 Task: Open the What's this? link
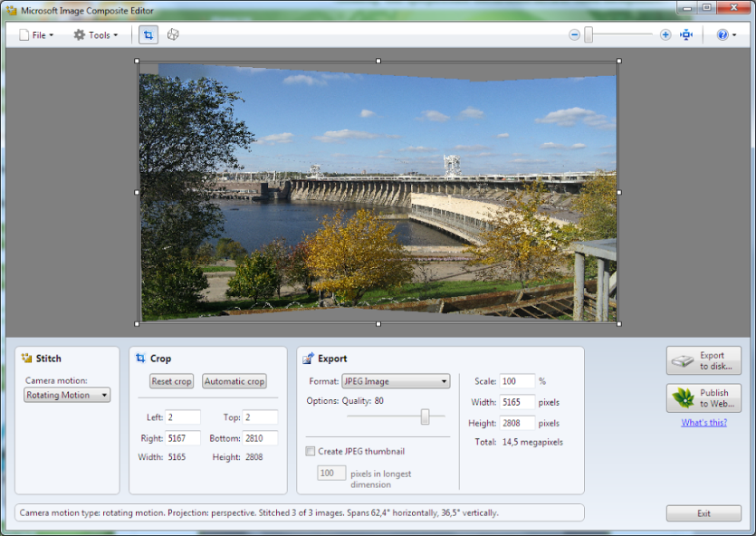point(703,423)
